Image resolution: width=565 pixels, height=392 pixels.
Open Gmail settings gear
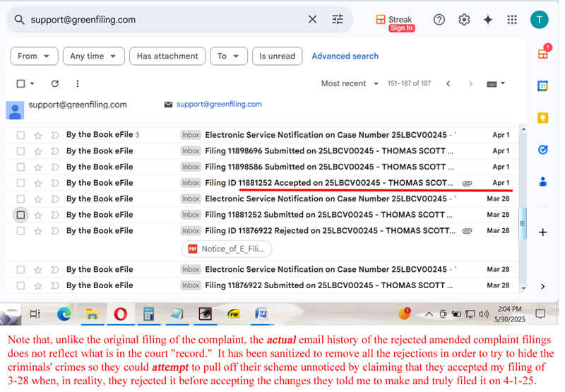pyautogui.click(x=464, y=20)
